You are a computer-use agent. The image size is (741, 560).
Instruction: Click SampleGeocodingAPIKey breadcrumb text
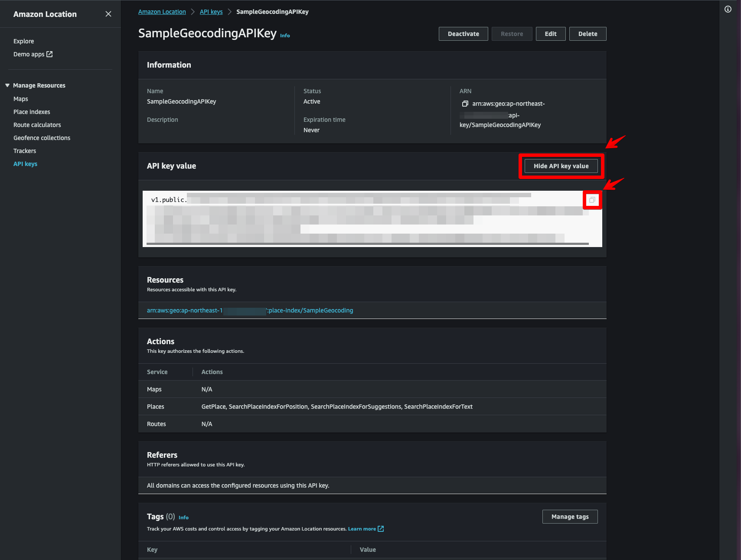coord(272,12)
